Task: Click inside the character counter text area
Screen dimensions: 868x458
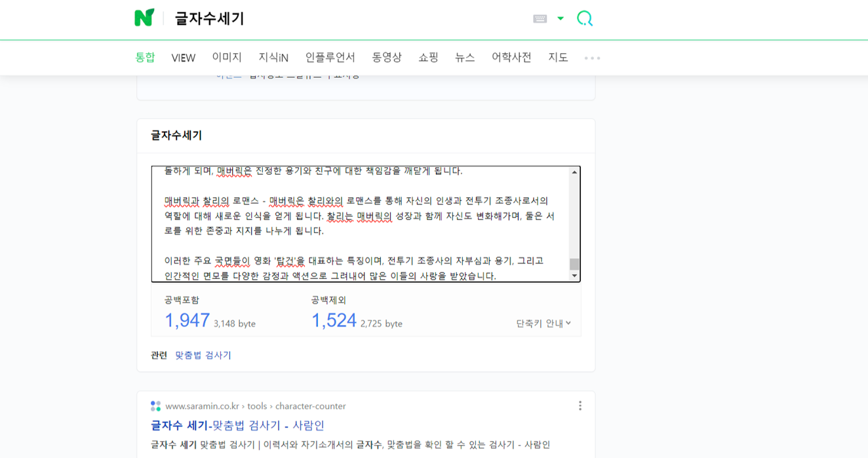Action: 361,223
